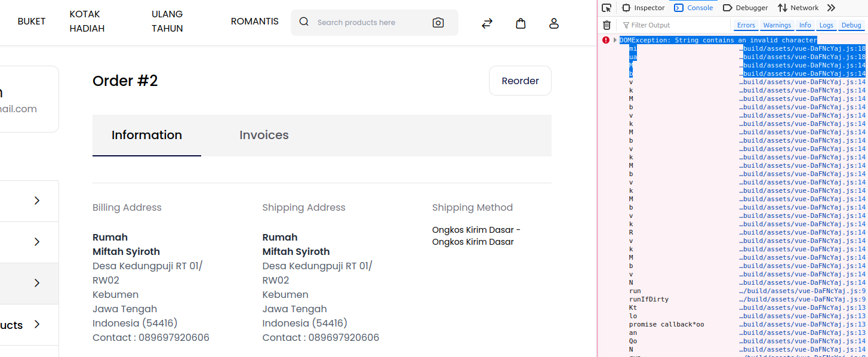Click the magnifier icon in search bar

coord(304,22)
